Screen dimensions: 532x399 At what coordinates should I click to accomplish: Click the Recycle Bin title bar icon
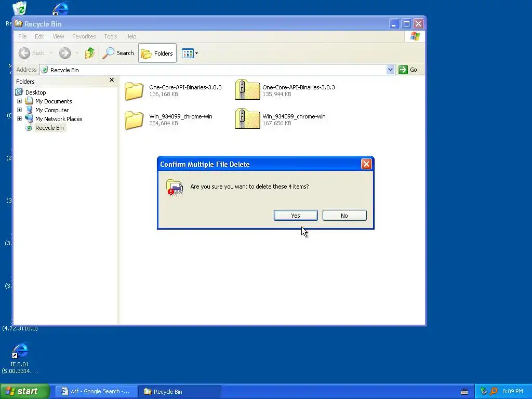coord(19,23)
